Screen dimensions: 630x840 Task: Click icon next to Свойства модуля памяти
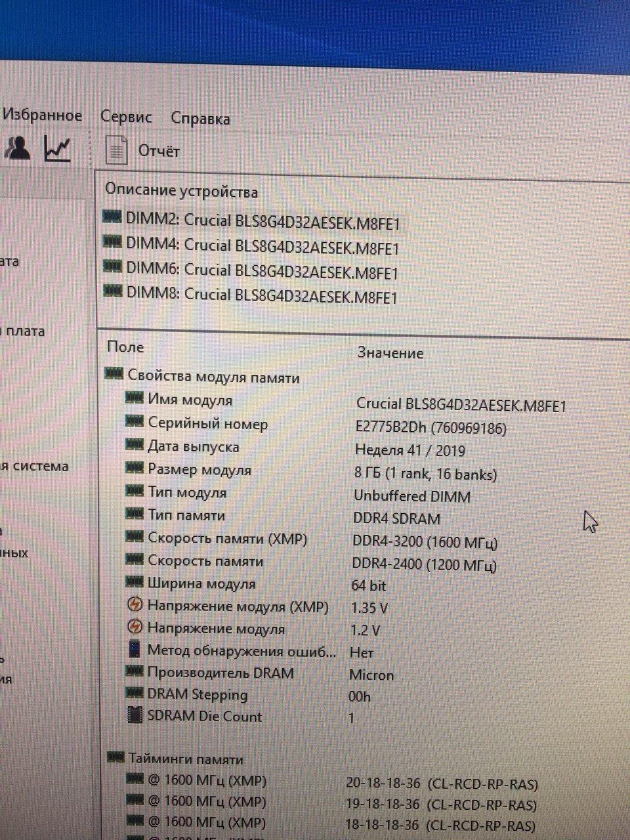(114, 374)
